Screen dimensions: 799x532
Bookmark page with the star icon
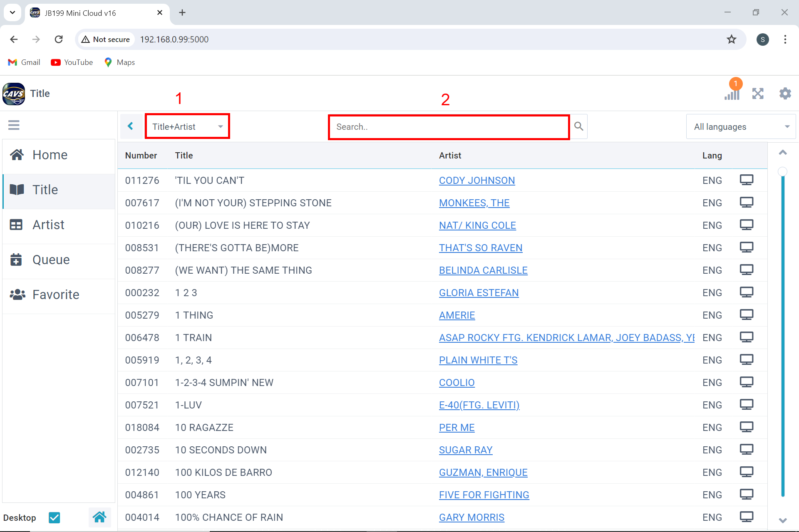tap(731, 40)
